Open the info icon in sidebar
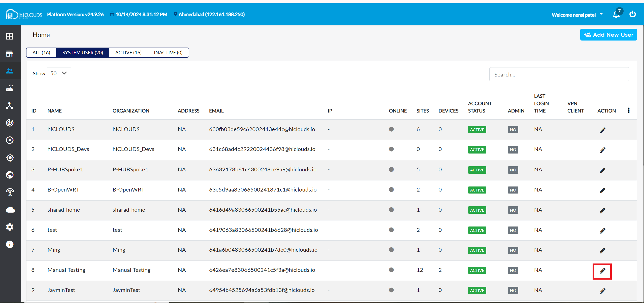Viewport: 644px width, 303px height. [x=10, y=244]
